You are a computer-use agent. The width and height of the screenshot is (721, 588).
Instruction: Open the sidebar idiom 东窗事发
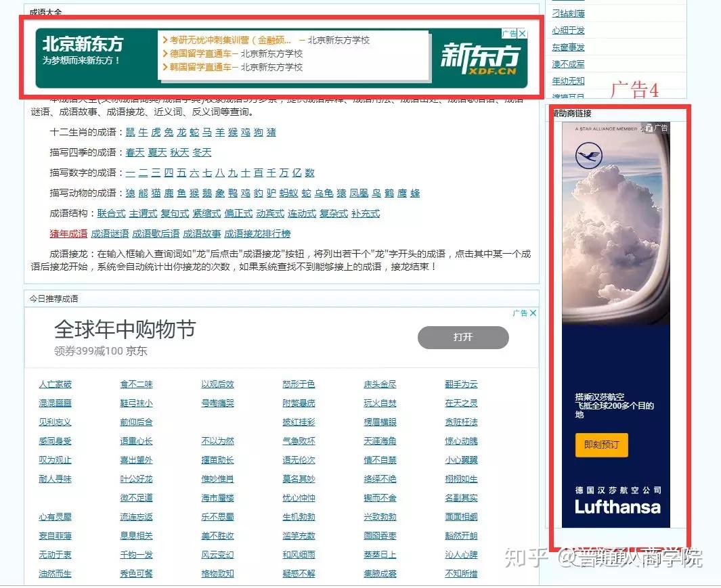[569, 47]
